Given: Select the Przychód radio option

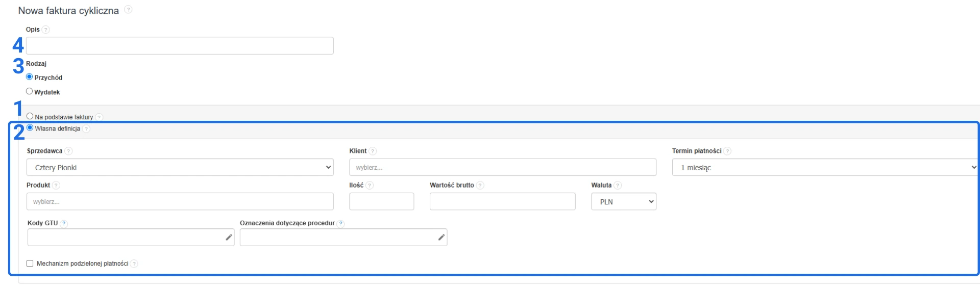Looking at the screenshot, I should click(30, 77).
